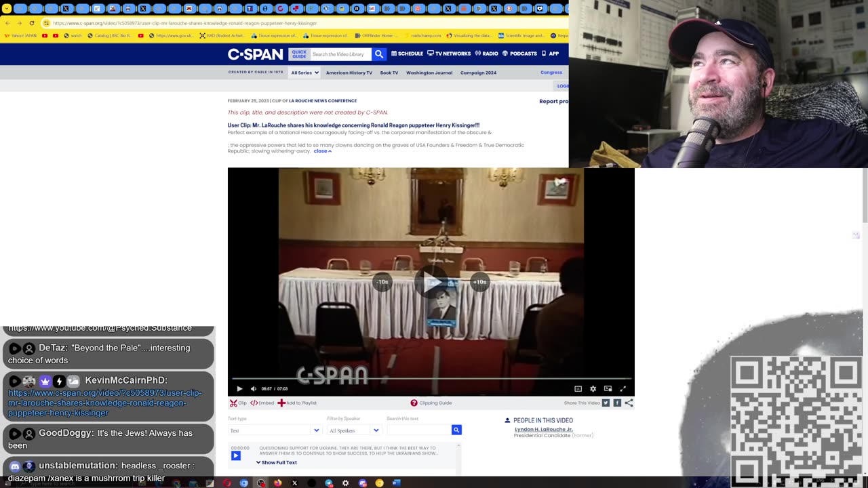Click the header search magnifier button

point(379,54)
